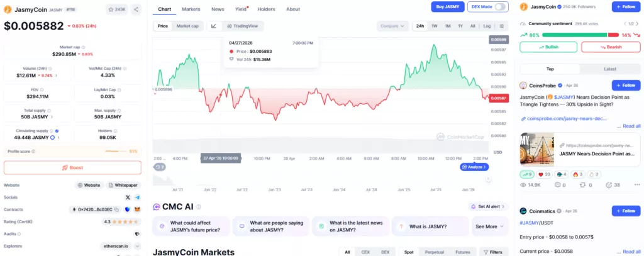
Task: Add JasmyCoin to watchlist via star button
Action: [117, 9]
